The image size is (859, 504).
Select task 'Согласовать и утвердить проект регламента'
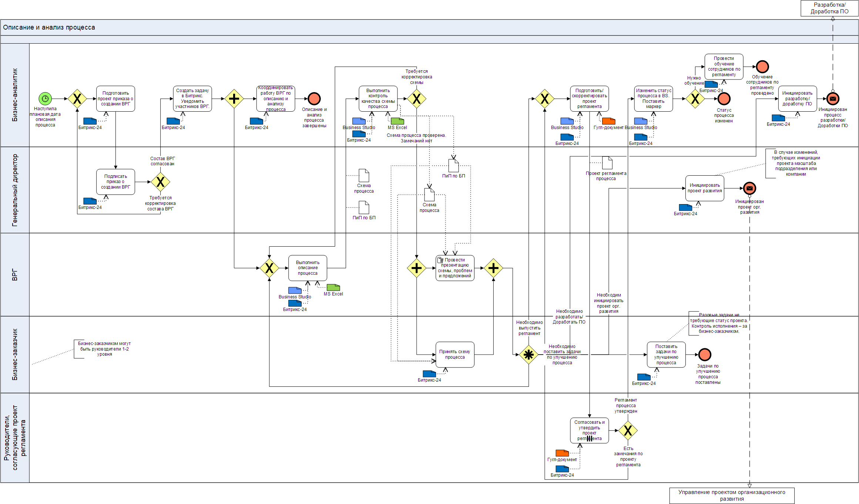[589, 430]
